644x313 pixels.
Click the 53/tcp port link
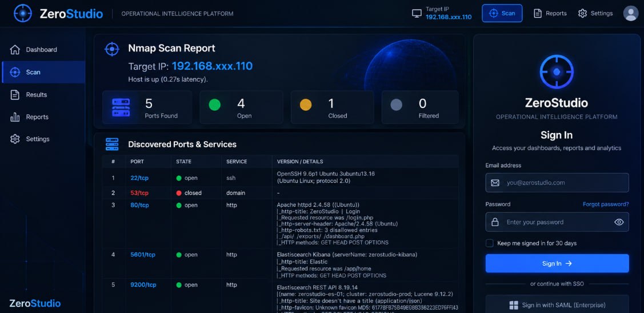tap(139, 193)
